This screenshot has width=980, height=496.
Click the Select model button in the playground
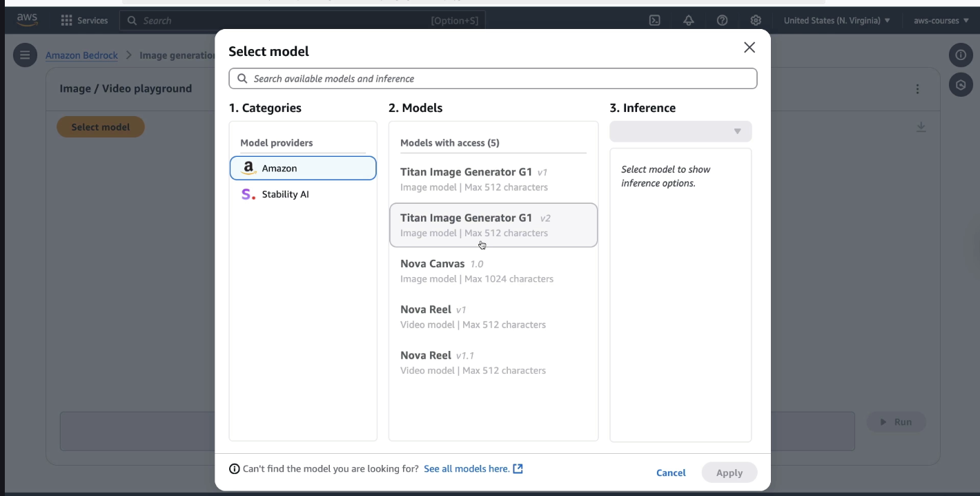(101, 127)
